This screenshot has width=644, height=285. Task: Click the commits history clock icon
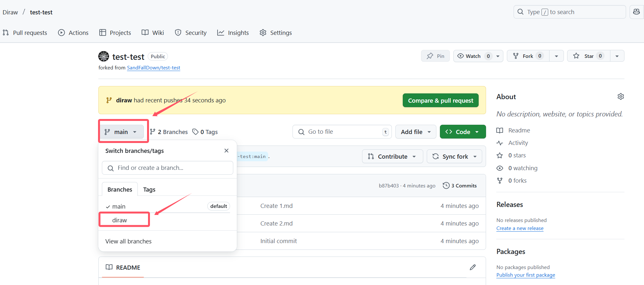(446, 186)
